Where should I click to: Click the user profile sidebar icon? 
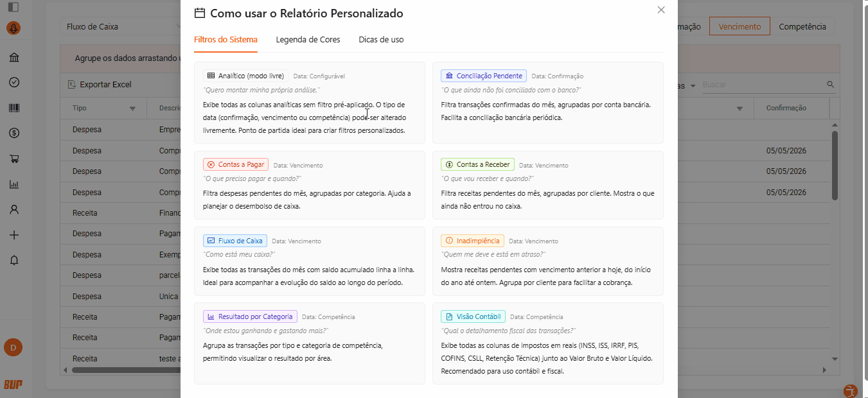pyautogui.click(x=14, y=209)
